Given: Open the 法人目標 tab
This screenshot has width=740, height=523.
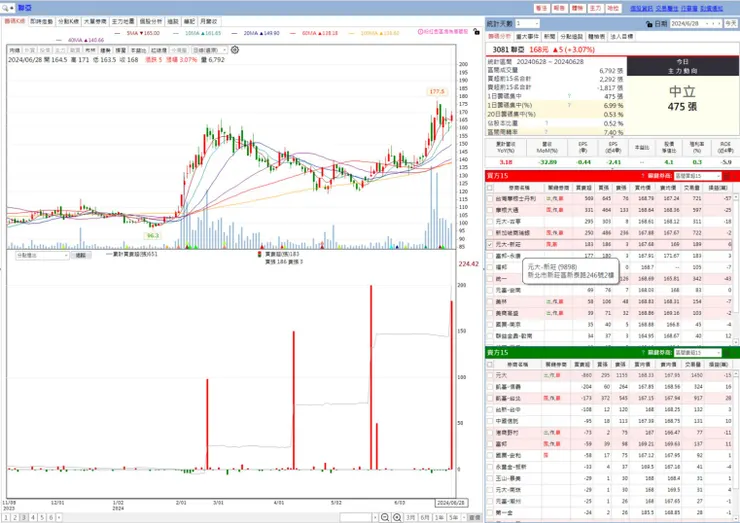Looking at the screenshot, I should point(622,36).
